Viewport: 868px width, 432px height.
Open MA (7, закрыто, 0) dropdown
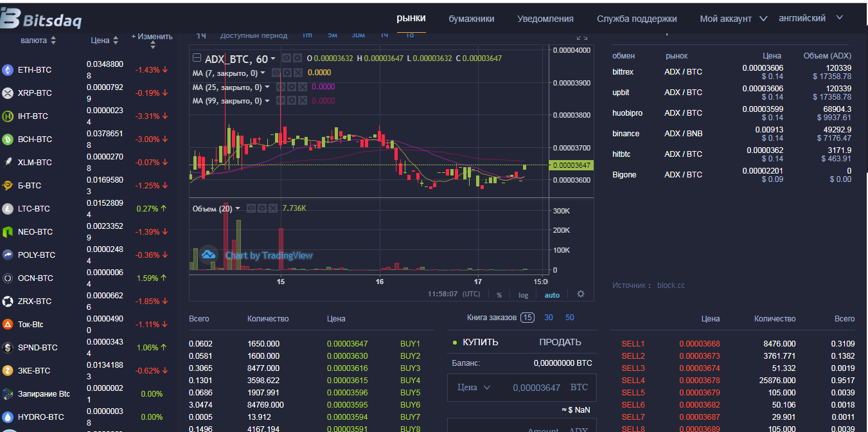point(263,73)
